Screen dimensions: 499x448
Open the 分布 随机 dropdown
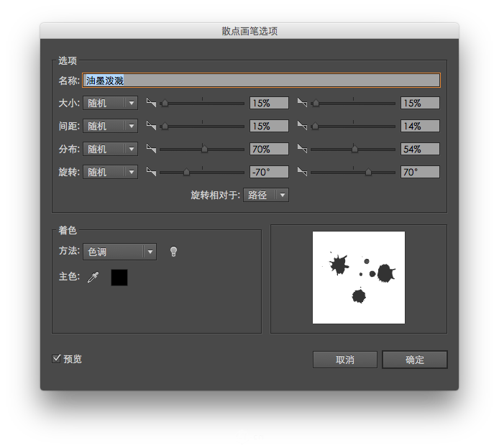click(x=110, y=149)
